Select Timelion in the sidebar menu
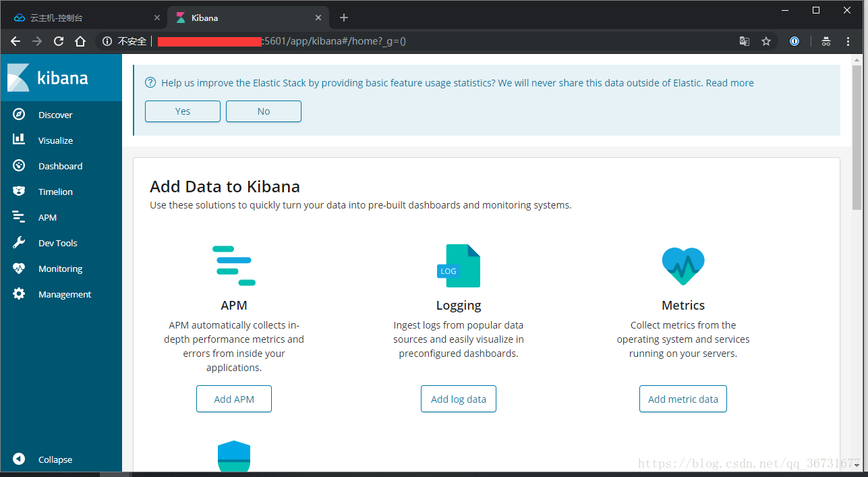The width and height of the screenshot is (868, 477). coord(55,192)
